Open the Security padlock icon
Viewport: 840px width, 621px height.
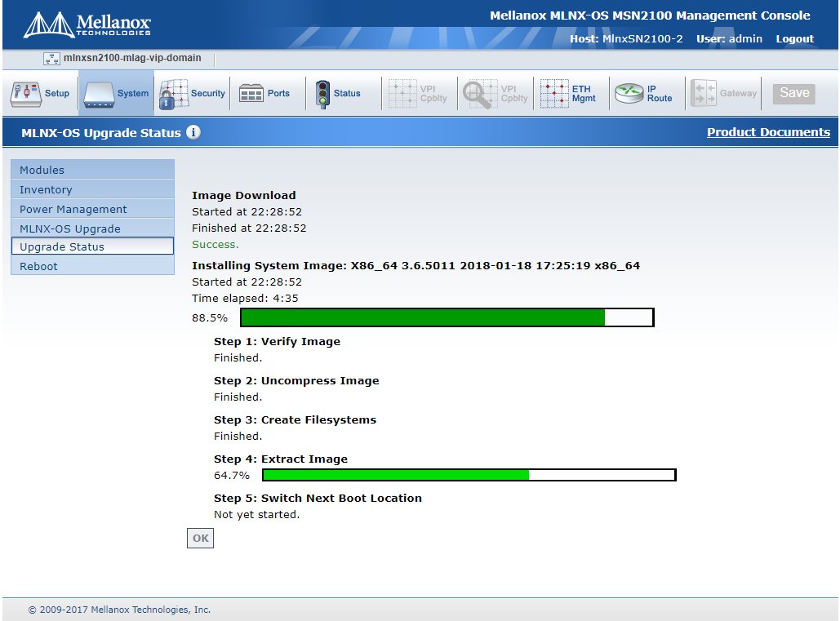coord(174,94)
